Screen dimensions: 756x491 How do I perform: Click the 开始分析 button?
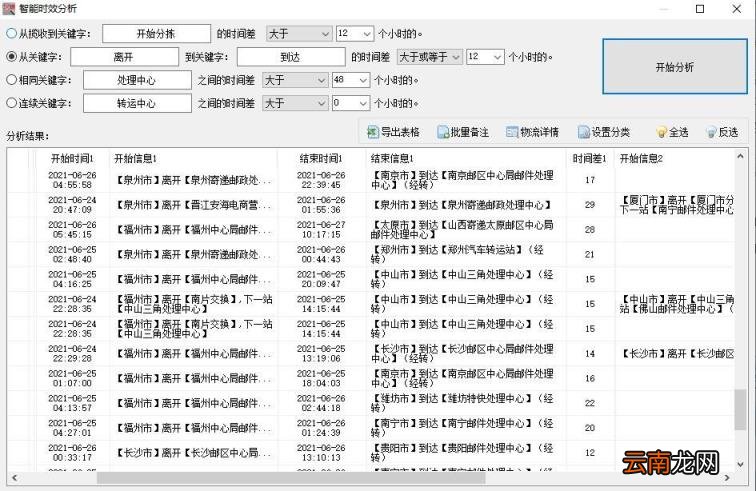pos(675,67)
